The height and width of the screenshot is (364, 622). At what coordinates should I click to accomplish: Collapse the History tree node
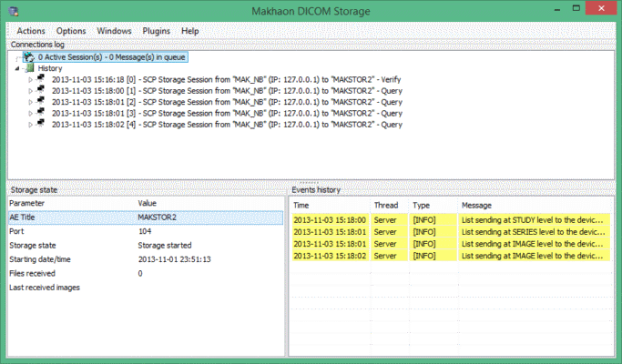[x=18, y=68]
